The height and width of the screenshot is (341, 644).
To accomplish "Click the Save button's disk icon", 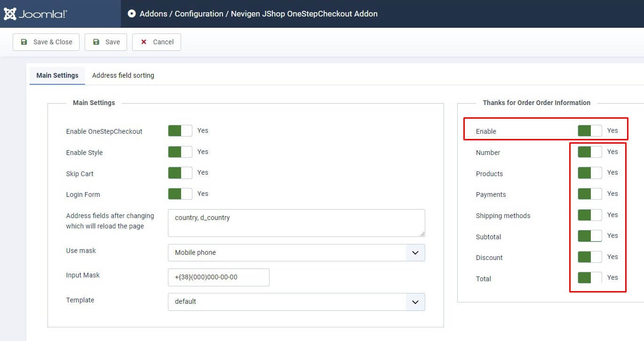I will coord(96,42).
